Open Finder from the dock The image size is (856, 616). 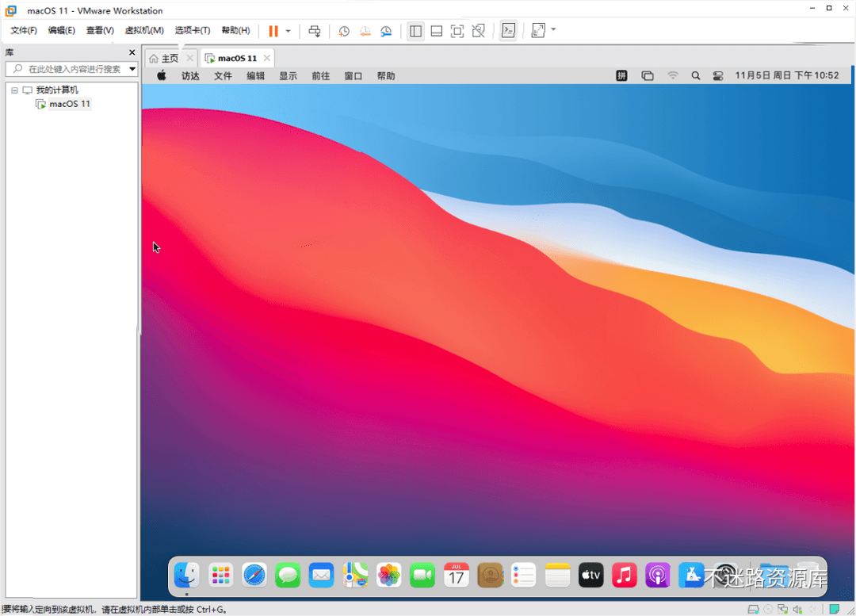(x=187, y=575)
